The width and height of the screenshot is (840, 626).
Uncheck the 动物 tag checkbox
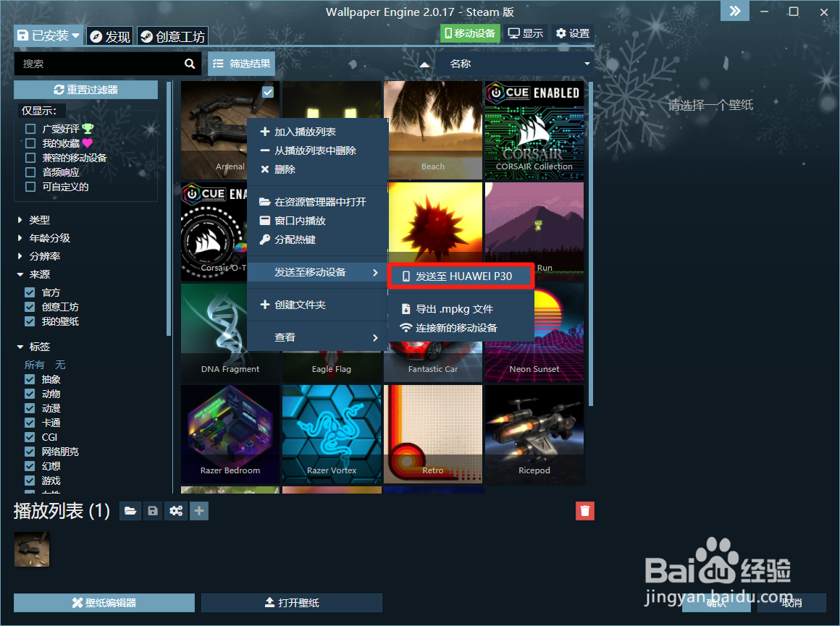click(x=30, y=394)
